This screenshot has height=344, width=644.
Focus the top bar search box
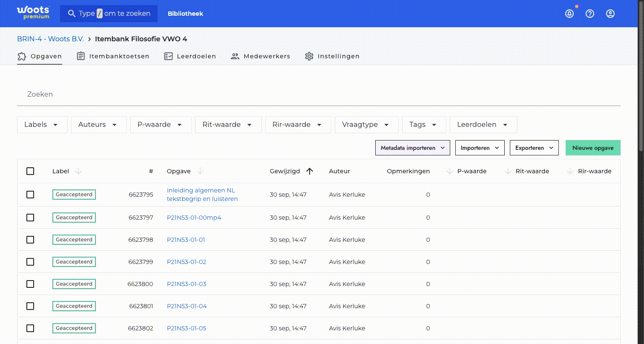(109, 14)
